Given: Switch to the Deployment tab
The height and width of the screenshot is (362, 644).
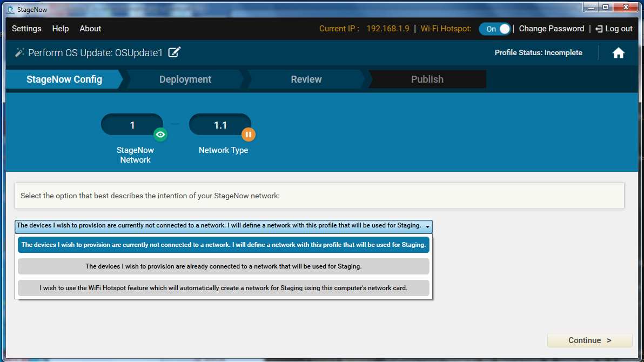Looking at the screenshot, I should tap(185, 79).
